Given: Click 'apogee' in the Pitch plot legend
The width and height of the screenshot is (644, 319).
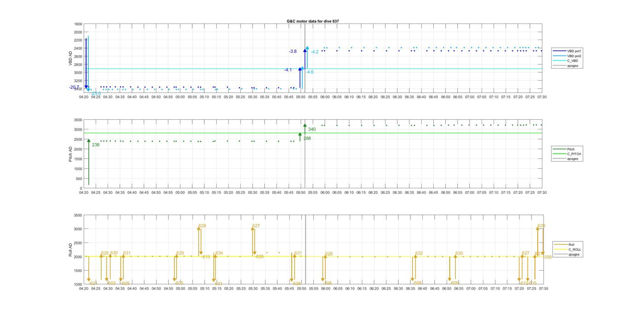Looking at the screenshot, I should click(565, 159).
